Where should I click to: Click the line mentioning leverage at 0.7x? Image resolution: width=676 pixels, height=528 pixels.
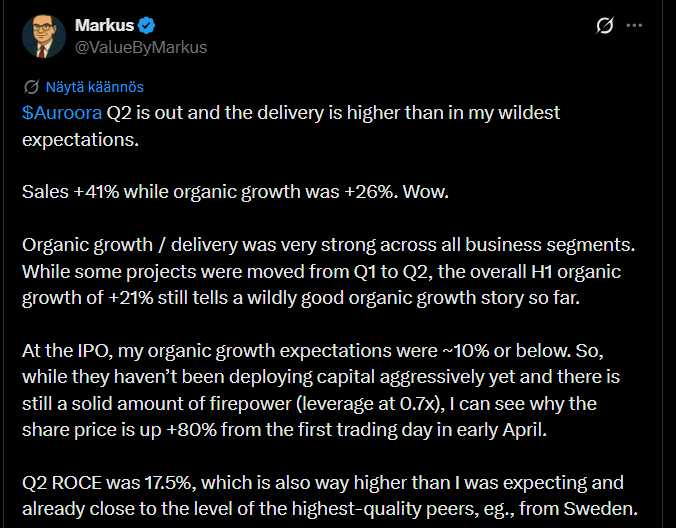point(309,404)
